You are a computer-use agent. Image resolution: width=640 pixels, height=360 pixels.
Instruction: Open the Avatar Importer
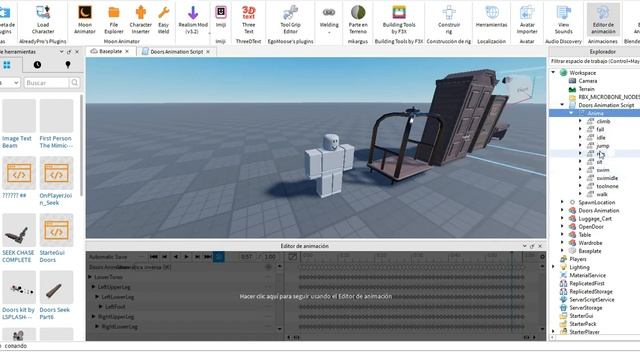(527, 19)
